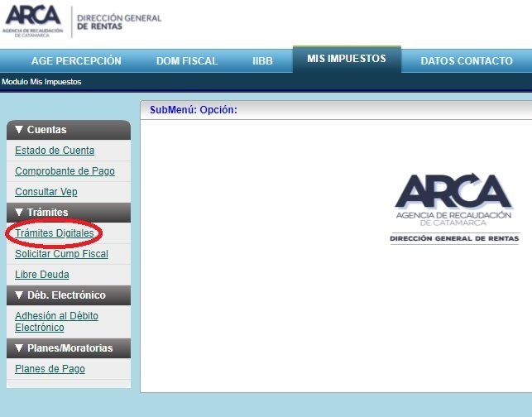
Task: Click the Consultar Vep link
Action: coord(46,192)
